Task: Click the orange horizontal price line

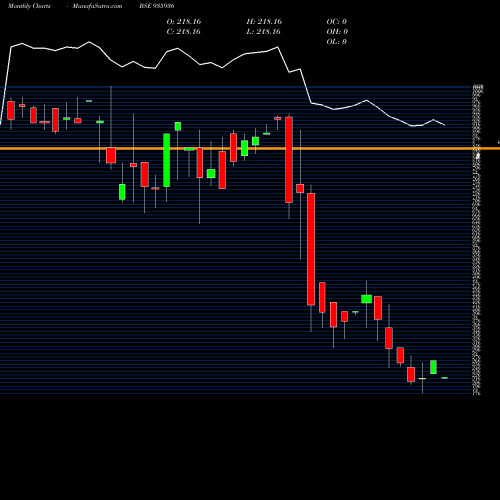Action: coord(250,148)
